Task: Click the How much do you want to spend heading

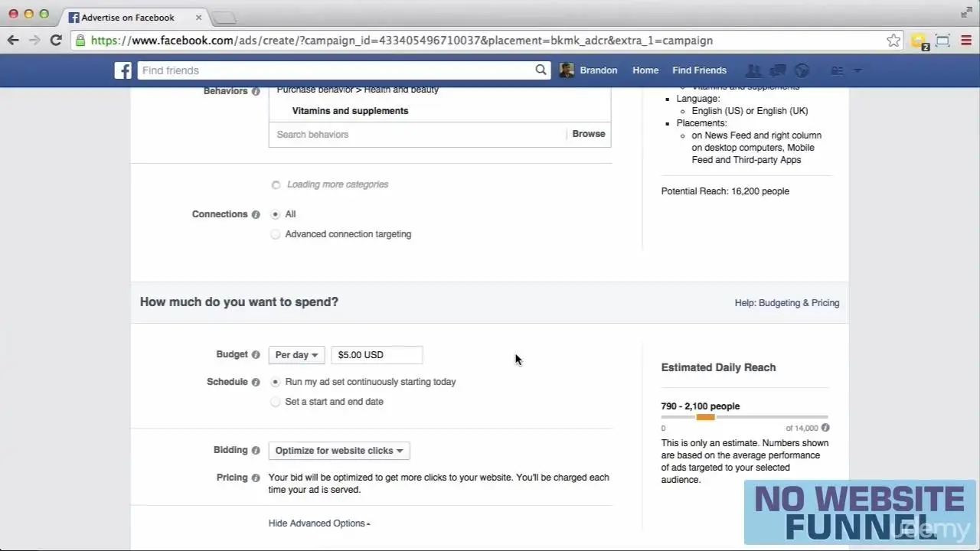Action: pos(239,302)
